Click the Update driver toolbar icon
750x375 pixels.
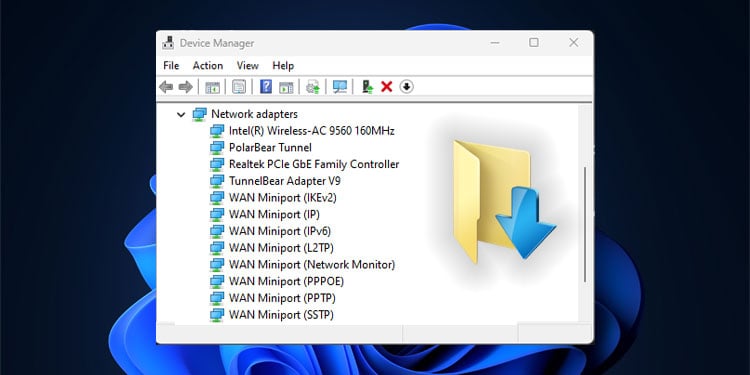313,87
